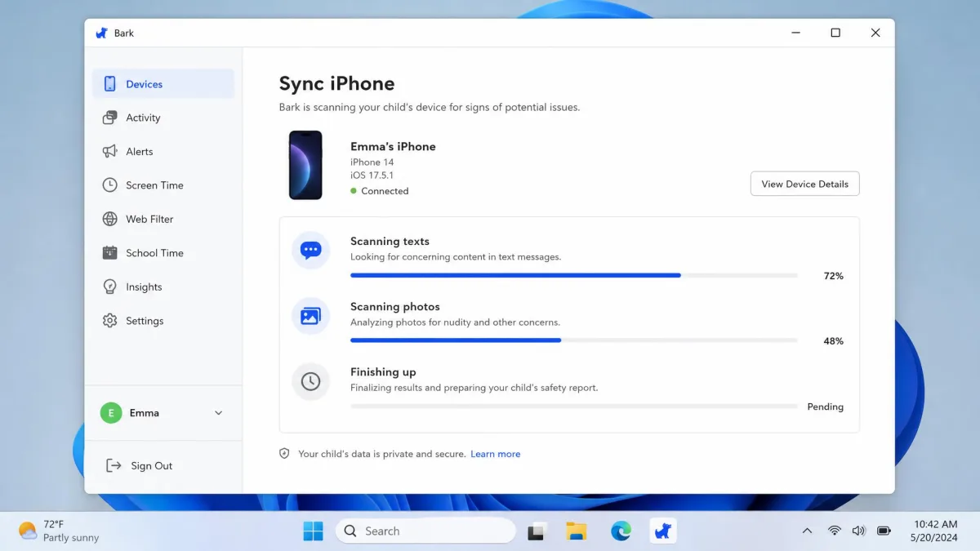Follow the Learn more link

[x=495, y=454]
